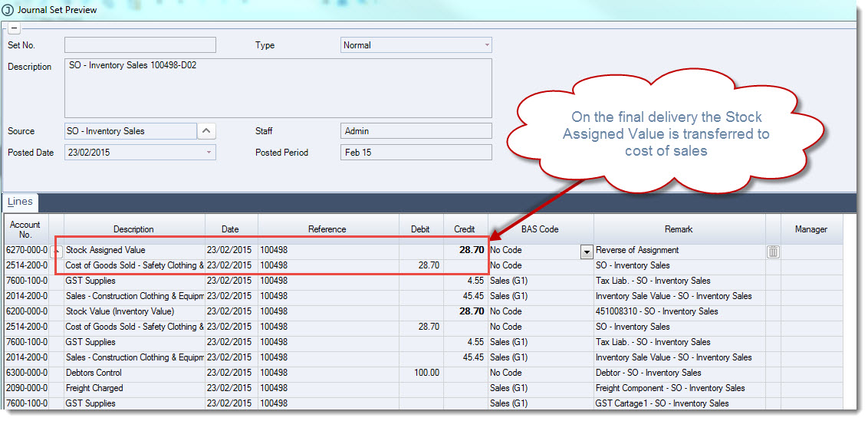
Task: Click the bold 28.70 credit on Stock Value row
Action: click(x=465, y=311)
